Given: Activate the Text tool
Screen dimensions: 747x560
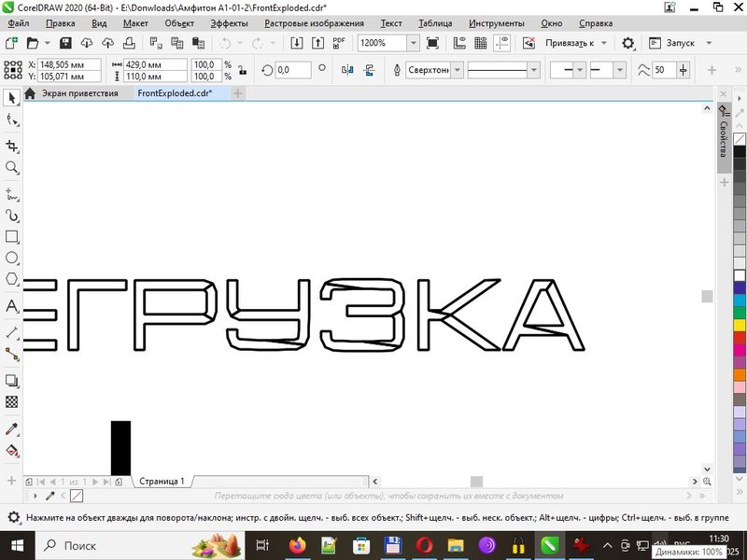Looking at the screenshot, I should (11, 306).
